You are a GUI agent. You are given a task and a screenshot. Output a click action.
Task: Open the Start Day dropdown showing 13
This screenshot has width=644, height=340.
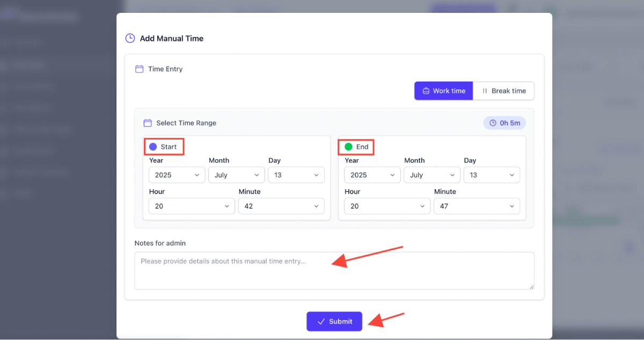click(296, 175)
